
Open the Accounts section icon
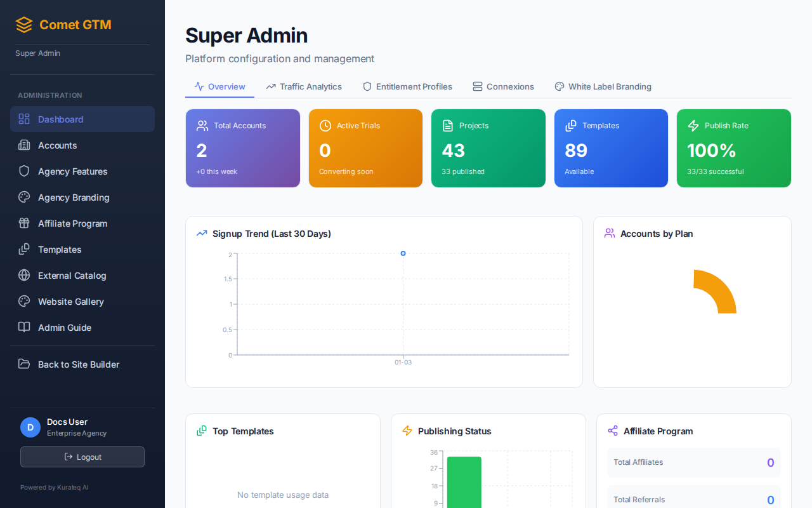coord(23,145)
